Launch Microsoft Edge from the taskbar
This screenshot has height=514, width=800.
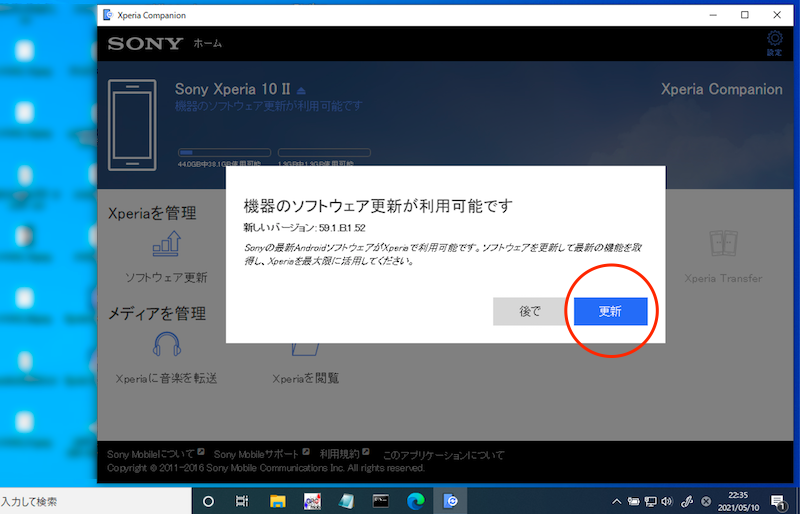[415, 501]
